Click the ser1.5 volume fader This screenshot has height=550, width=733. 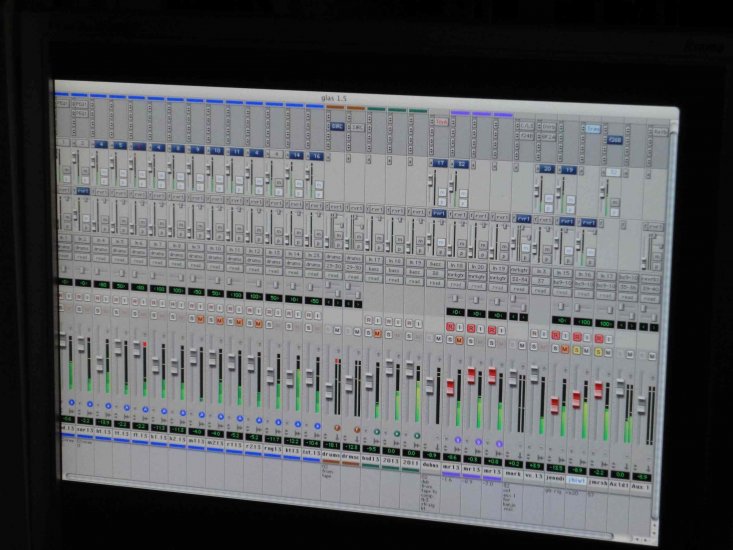point(81,344)
